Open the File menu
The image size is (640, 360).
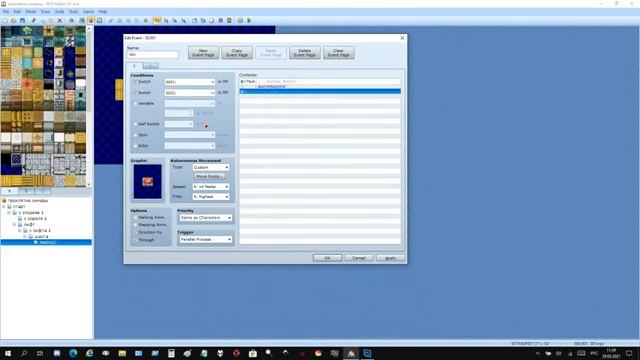pyautogui.click(x=6, y=12)
